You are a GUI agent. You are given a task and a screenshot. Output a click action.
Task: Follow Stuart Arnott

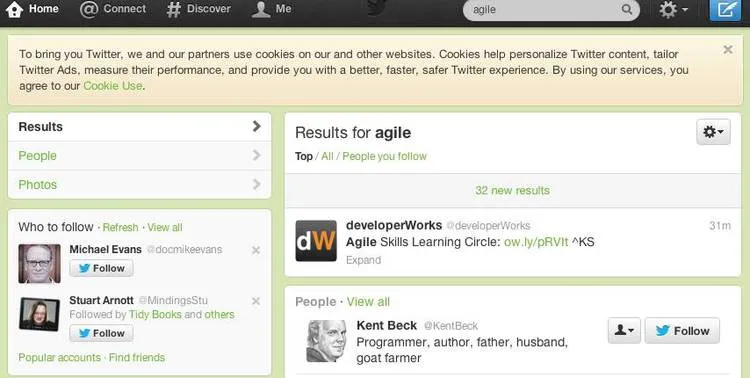pyautogui.click(x=101, y=334)
